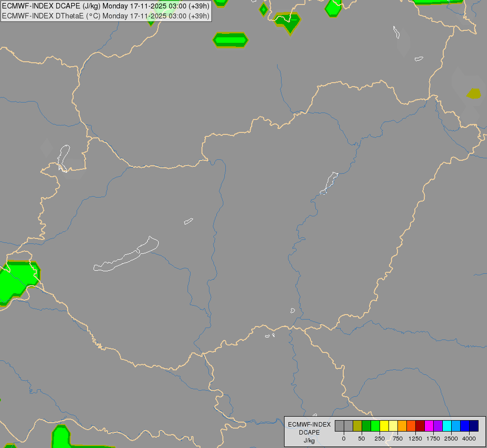Viewport: 487px width, 448px height.
Task: Pick the orange legend swatch
Action: click(x=402, y=426)
